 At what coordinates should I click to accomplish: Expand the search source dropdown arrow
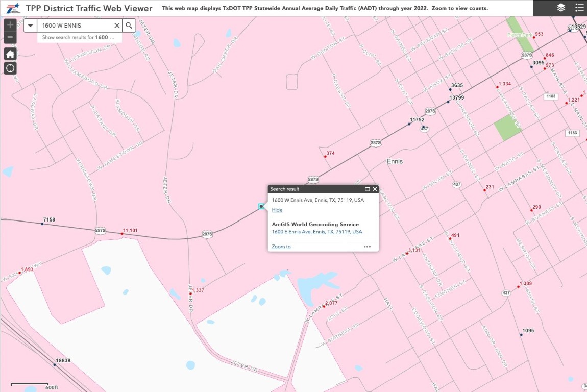30,26
